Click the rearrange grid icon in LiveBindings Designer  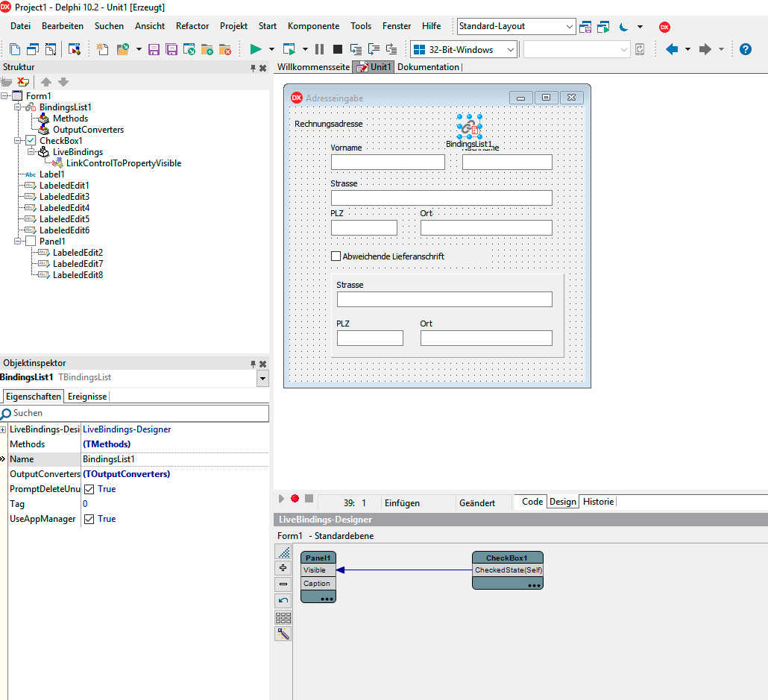click(283, 617)
